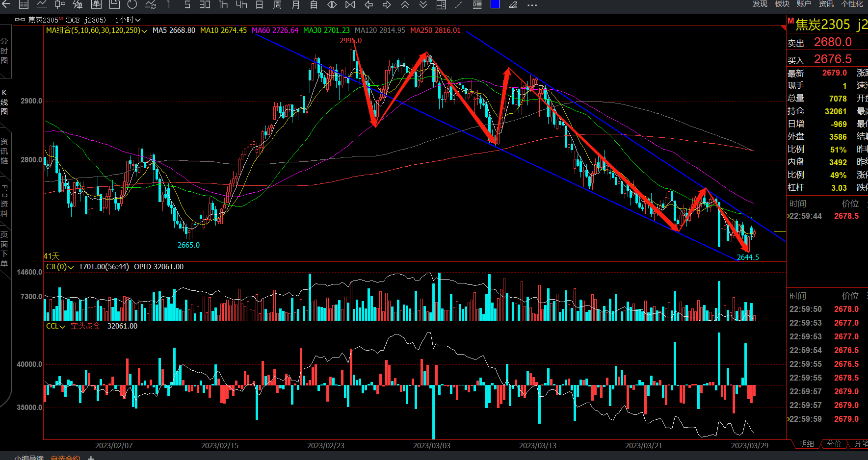The width and height of the screenshot is (868, 460).
Task: Open the 分价 tab
Action: click(x=834, y=444)
